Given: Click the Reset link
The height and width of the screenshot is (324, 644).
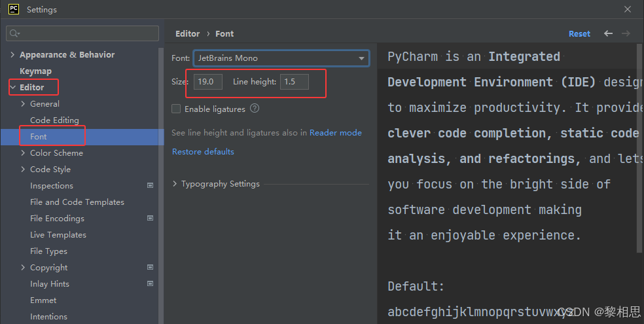Looking at the screenshot, I should point(579,33).
